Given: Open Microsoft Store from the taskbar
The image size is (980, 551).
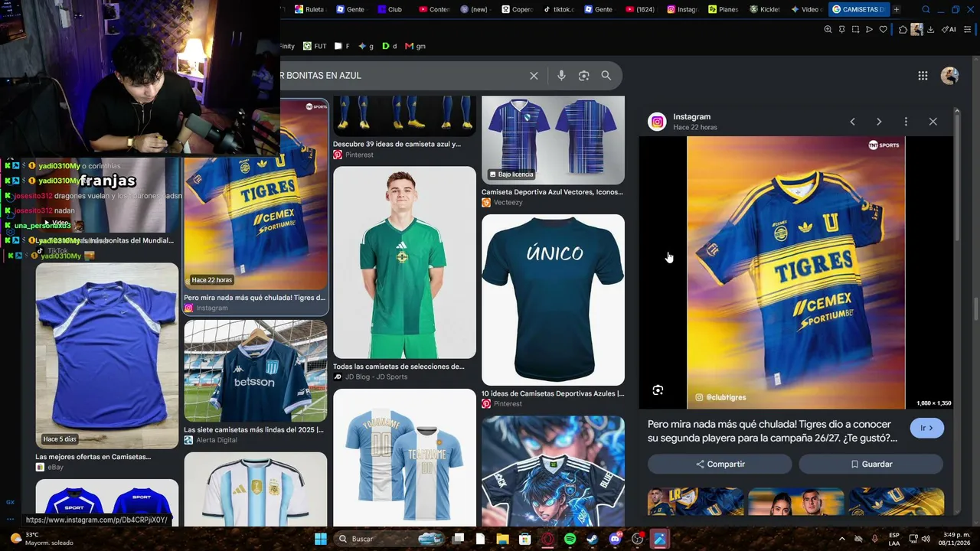Looking at the screenshot, I should pos(524,539).
